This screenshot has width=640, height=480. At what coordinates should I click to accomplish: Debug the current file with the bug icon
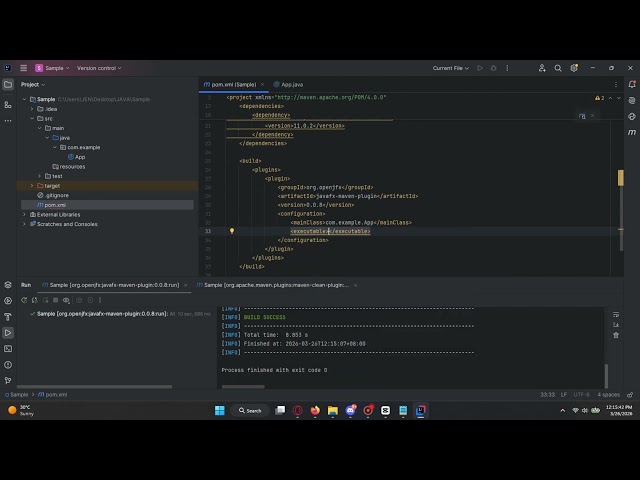[x=493, y=68]
